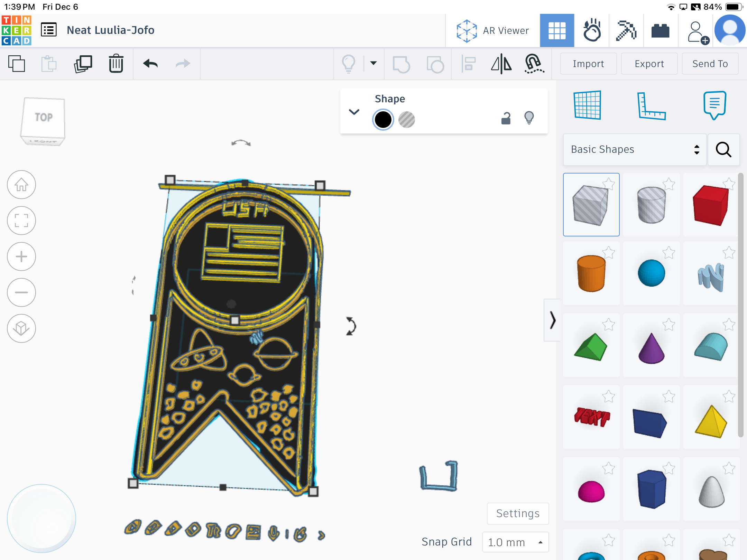Collapse the Shape inspector panel
747x560 pixels.
[x=354, y=112]
